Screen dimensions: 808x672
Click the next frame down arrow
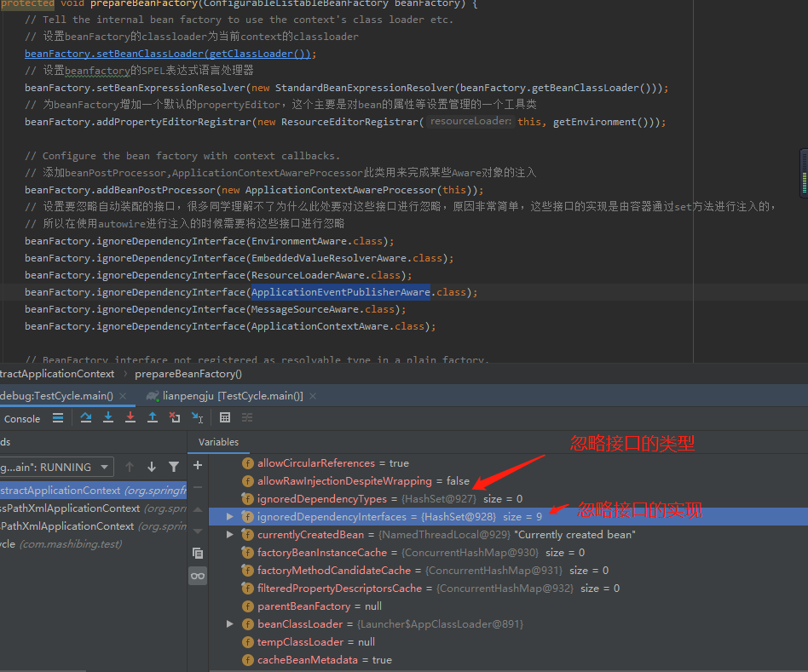[x=152, y=467]
